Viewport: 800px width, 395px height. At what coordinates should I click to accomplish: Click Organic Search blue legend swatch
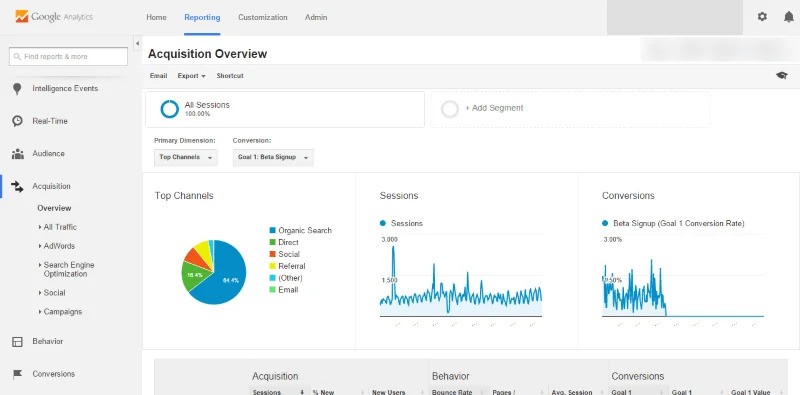(x=272, y=231)
